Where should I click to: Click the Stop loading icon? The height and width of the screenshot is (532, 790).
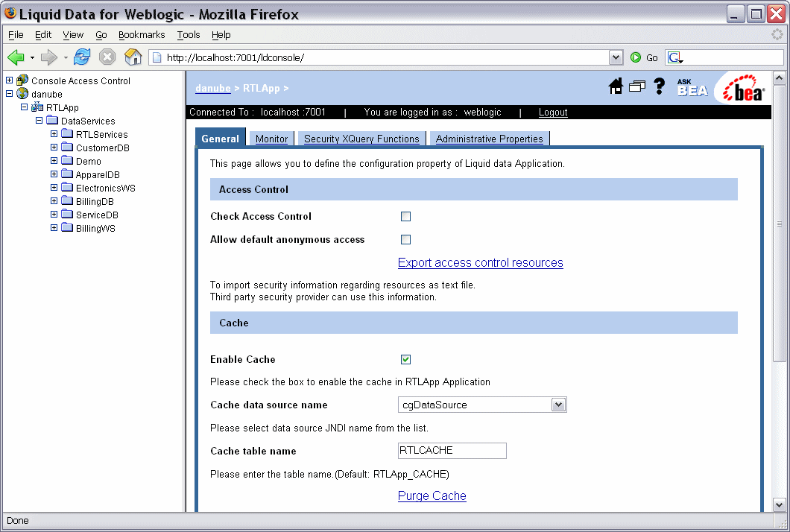pos(107,57)
